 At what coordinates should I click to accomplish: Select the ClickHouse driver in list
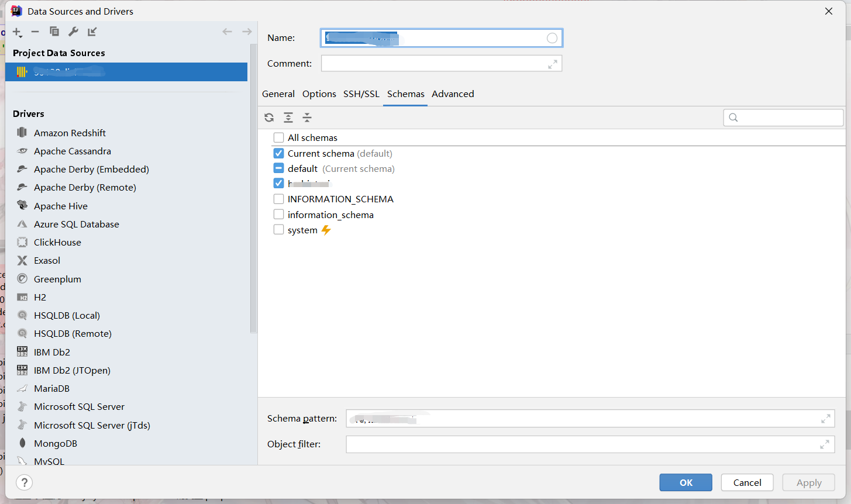57,242
